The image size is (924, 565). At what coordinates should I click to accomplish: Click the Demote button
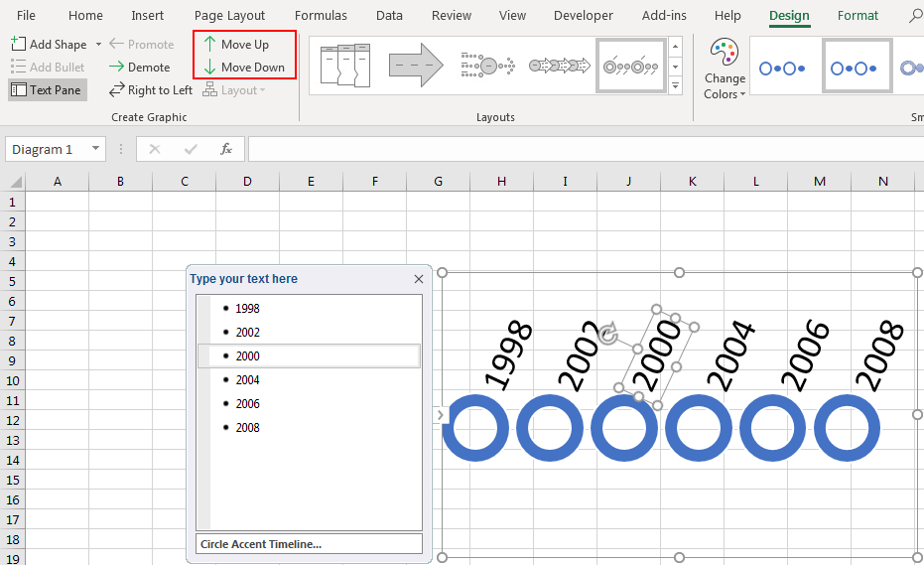pyautogui.click(x=140, y=68)
